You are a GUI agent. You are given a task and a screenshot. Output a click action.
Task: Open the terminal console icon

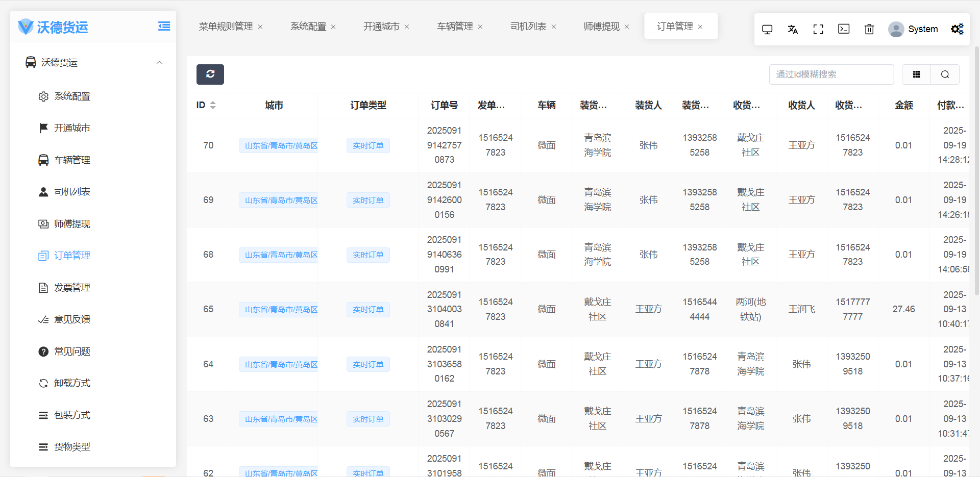pos(844,30)
